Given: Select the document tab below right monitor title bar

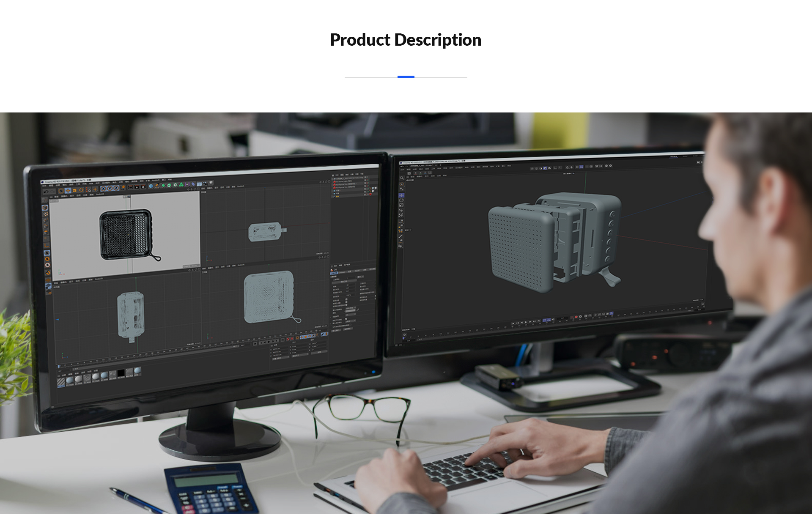Looking at the screenshot, I should tap(422, 165).
